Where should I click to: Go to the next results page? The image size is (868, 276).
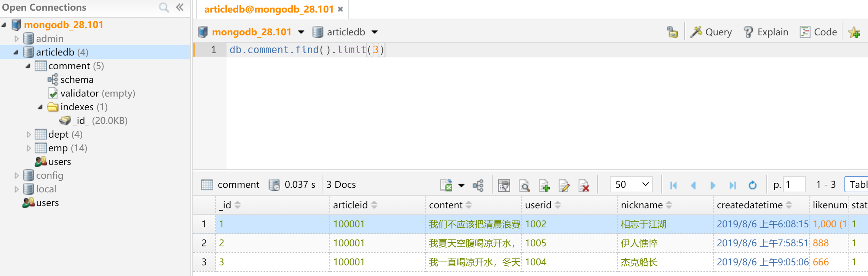tap(713, 185)
